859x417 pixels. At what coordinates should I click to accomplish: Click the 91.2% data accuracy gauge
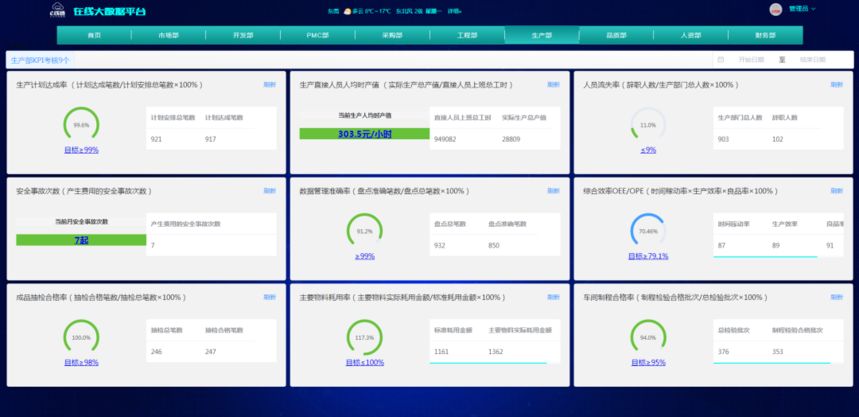point(364,231)
